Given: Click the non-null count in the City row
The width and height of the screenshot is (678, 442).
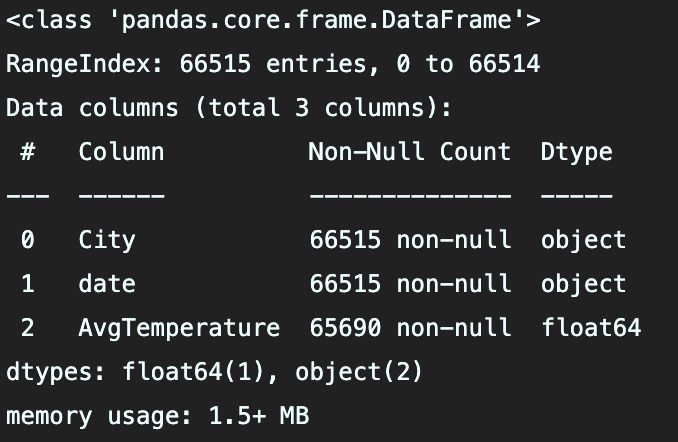Looking at the screenshot, I should coord(409,240).
